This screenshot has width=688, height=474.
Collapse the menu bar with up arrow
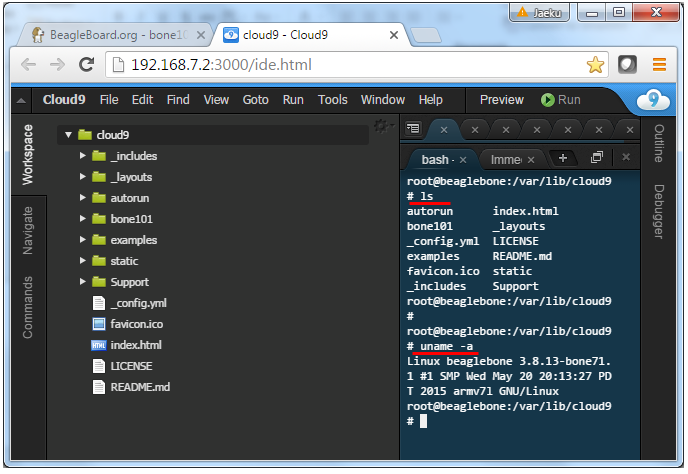pos(21,101)
